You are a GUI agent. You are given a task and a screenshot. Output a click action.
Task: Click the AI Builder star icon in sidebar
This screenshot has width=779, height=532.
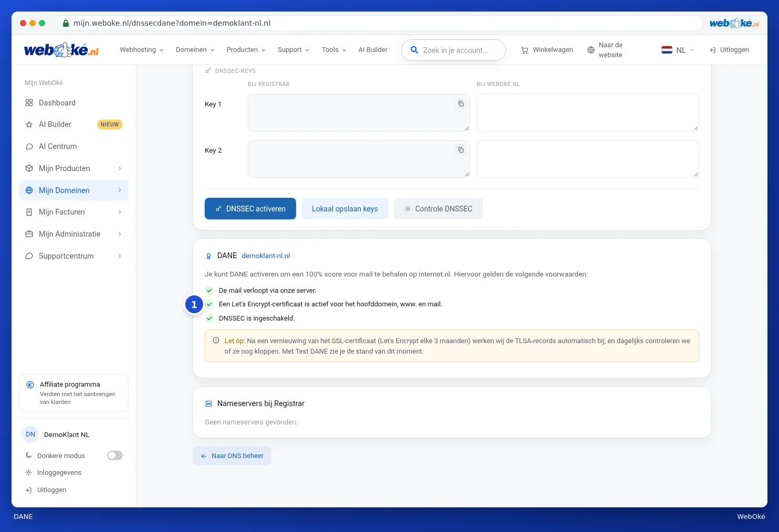(29, 124)
